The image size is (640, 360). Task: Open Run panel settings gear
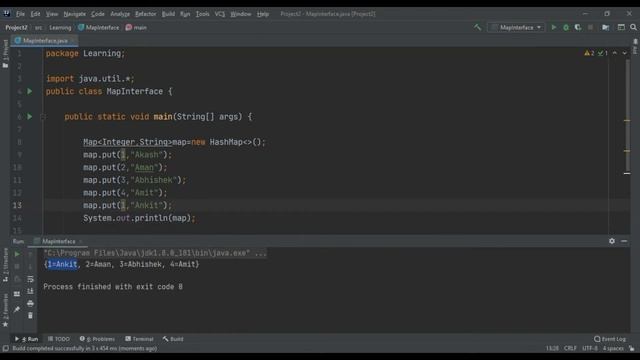(612, 241)
